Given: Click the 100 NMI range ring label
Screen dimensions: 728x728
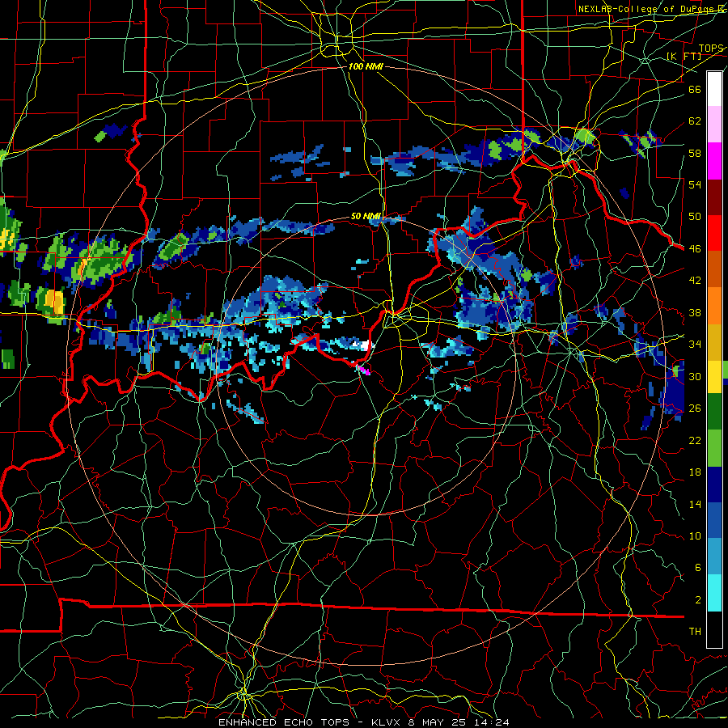Looking at the screenshot, I should pyautogui.click(x=366, y=66).
